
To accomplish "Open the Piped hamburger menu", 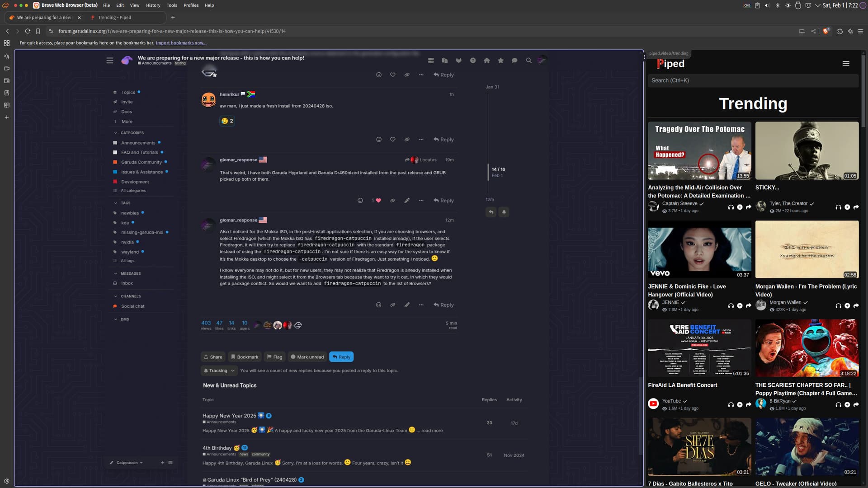I will [x=845, y=64].
